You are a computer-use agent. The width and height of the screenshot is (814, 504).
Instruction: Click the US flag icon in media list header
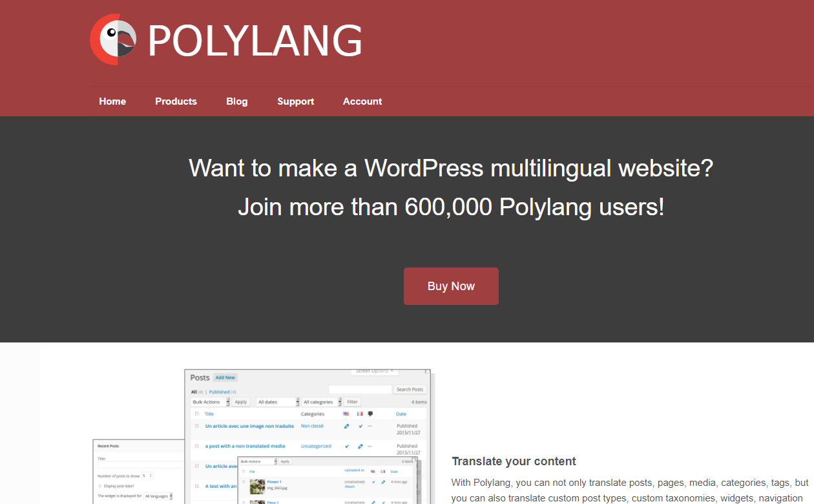(373, 472)
